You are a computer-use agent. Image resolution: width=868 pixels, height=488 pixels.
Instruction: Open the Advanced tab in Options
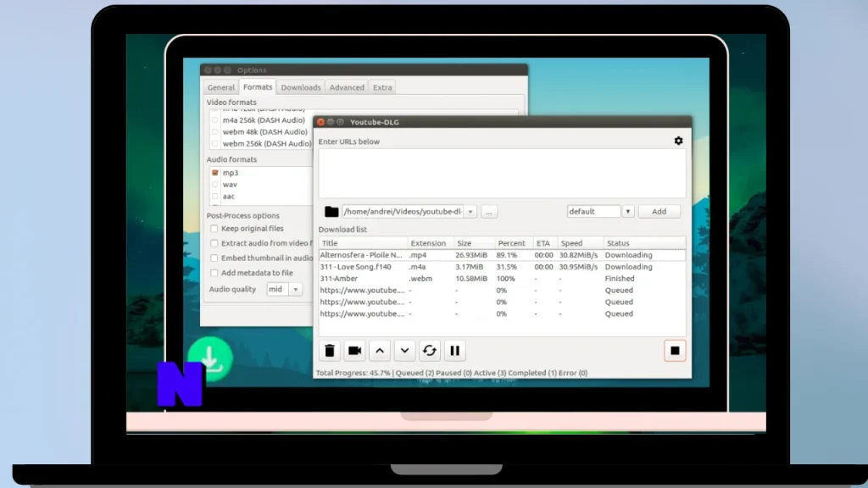(x=347, y=87)
